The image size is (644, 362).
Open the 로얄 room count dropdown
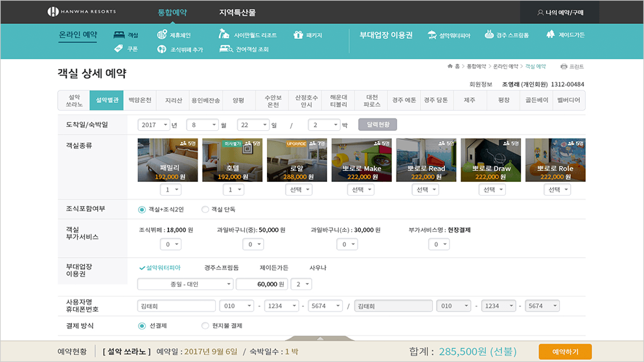(x=299, y=190)
